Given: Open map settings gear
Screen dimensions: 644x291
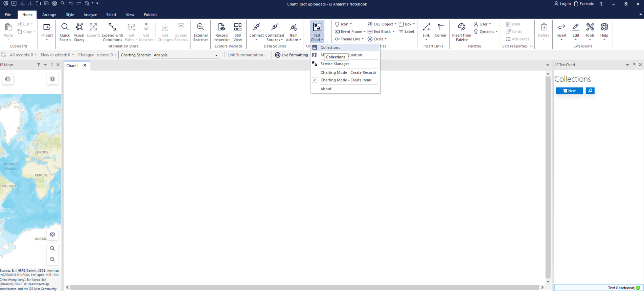Looking at the screenshot, I should [52, 234].
